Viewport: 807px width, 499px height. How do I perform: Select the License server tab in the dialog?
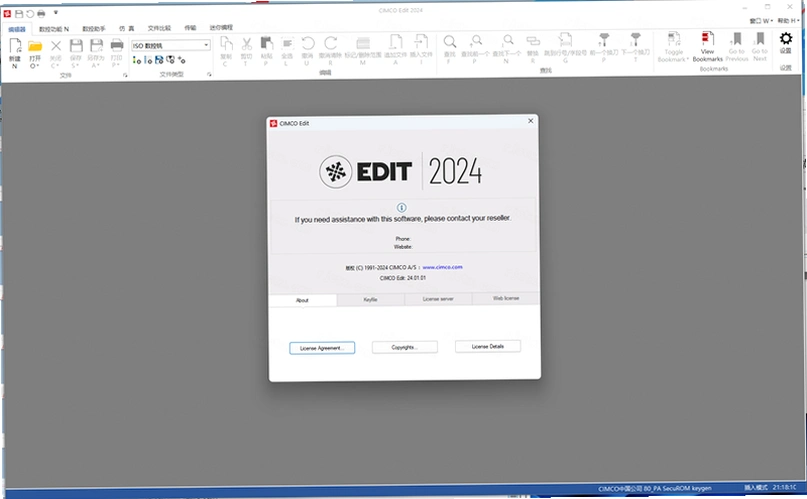438,299
